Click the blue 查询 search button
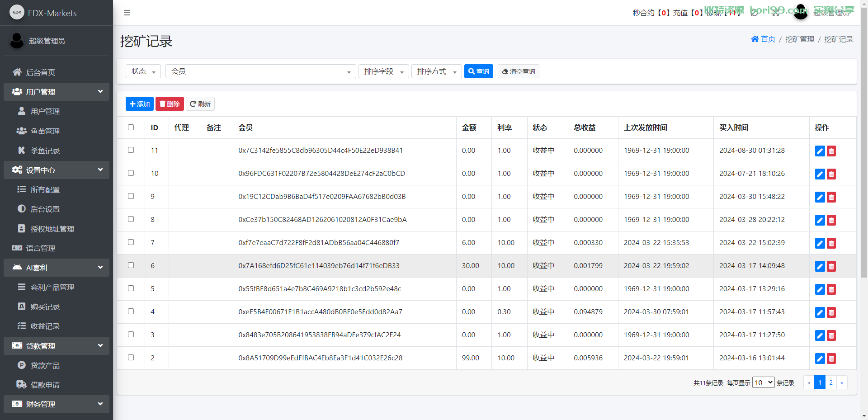 (x=479, y=71)
